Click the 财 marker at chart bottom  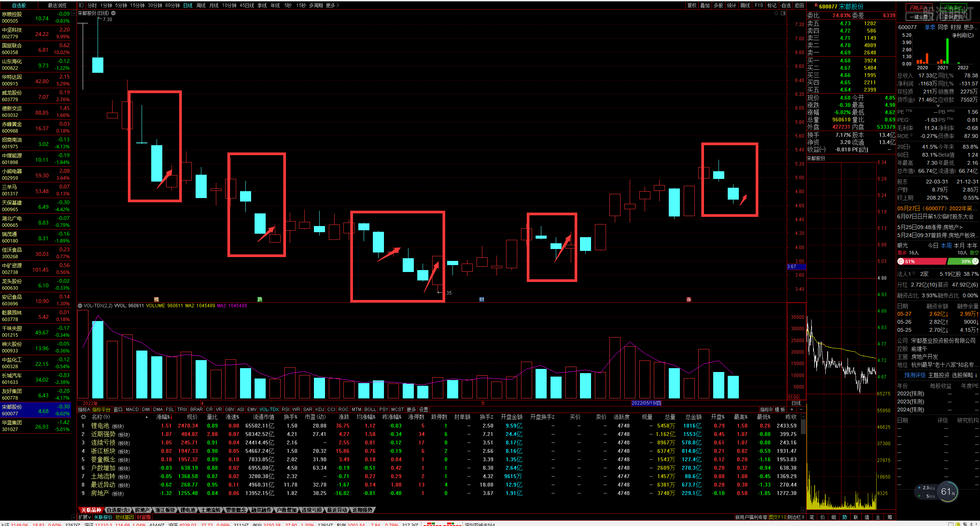pyautogui.click(x=482, y=300)
